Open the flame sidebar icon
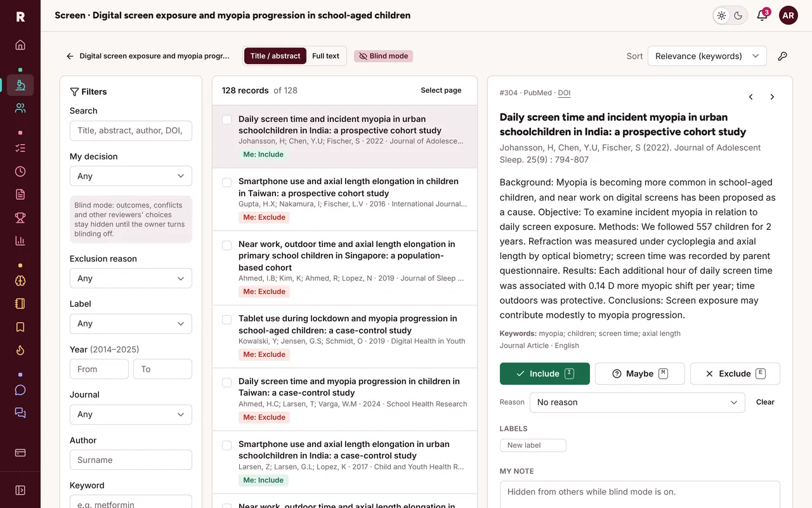Viewport: 812px width, 508px height. 20,350
